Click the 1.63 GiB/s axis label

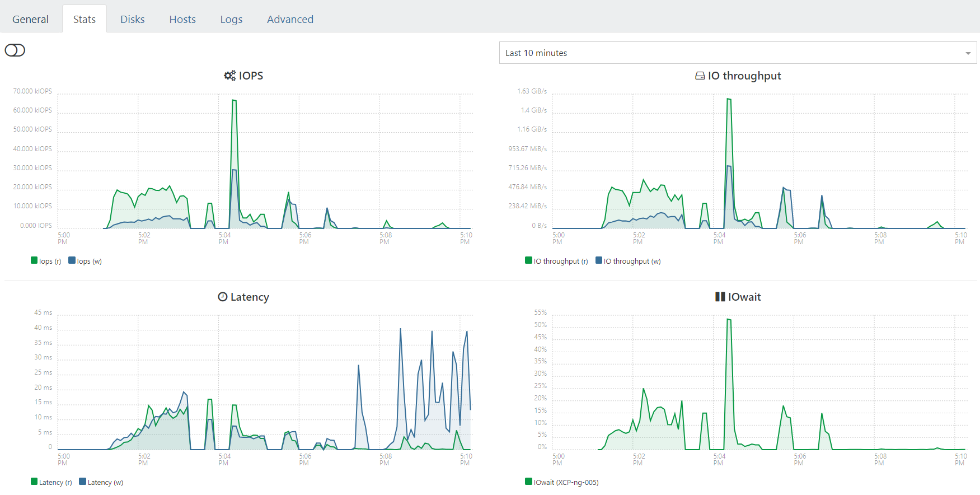tap(532, 91)
